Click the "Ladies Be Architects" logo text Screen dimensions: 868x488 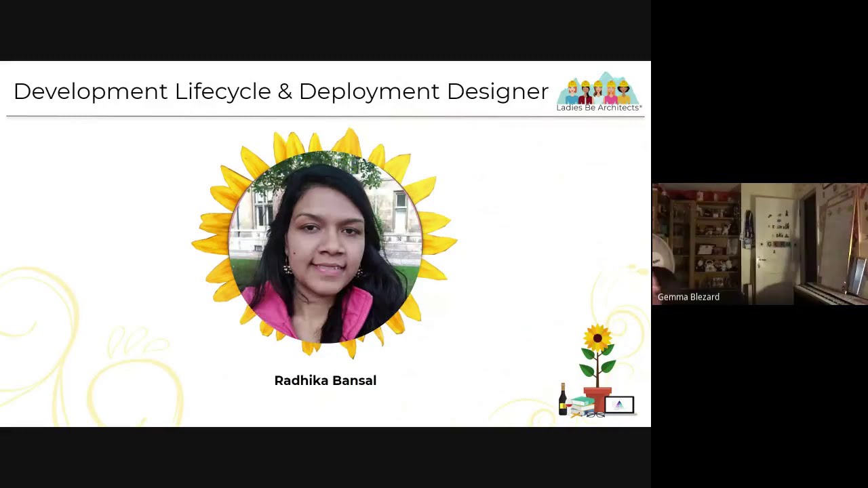point(598,108)
